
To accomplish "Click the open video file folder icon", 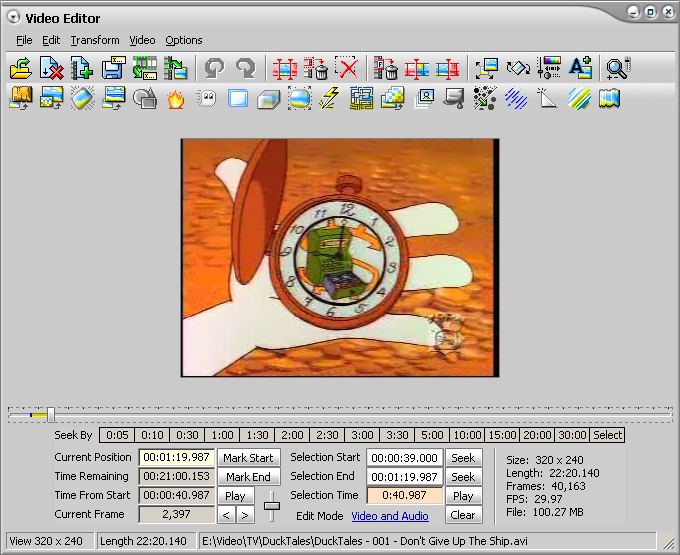I will (x=20, y=69).
